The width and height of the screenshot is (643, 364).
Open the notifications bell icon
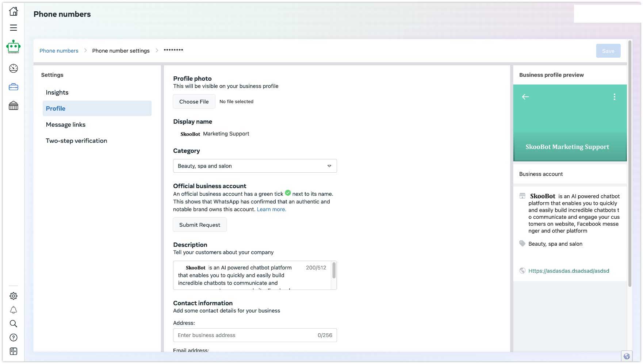(14, 310)
